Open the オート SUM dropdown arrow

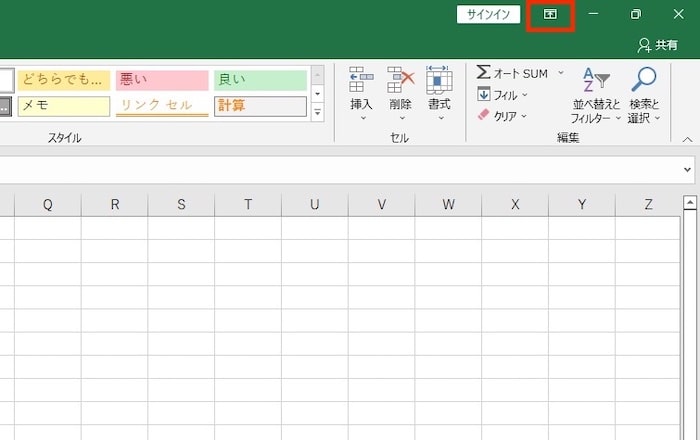(561, 73)
